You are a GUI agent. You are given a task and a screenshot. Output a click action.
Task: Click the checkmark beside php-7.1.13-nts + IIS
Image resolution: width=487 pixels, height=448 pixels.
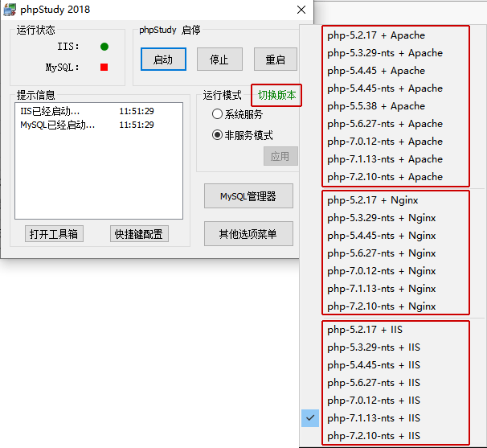tap(310, 418)
